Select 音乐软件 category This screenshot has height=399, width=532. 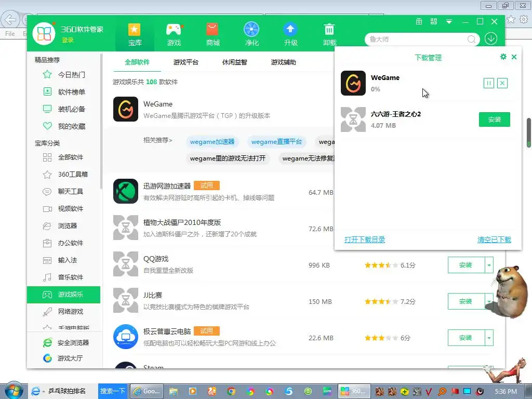(x=64, y=277)
